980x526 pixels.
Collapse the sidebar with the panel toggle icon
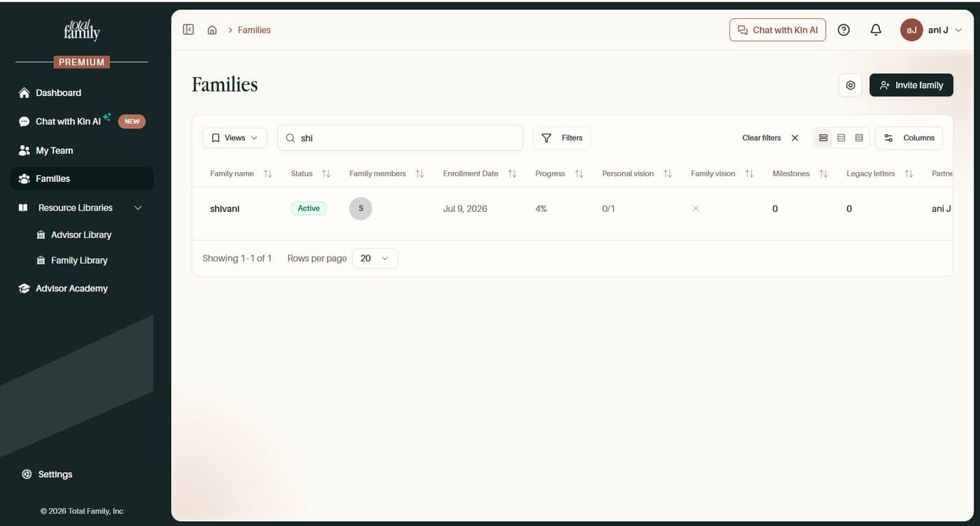pos(188,29)
